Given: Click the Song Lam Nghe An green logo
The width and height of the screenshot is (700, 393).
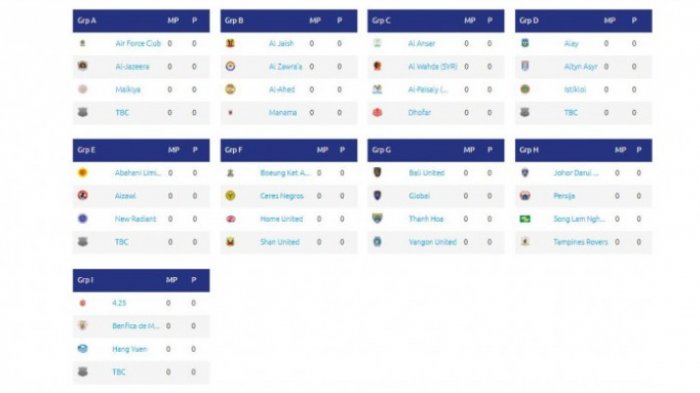Looking at the screenshot, I should 525,219.
